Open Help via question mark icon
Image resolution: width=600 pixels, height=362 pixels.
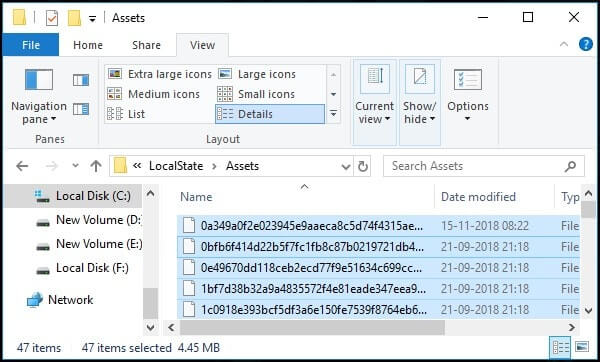coord(585,44)
